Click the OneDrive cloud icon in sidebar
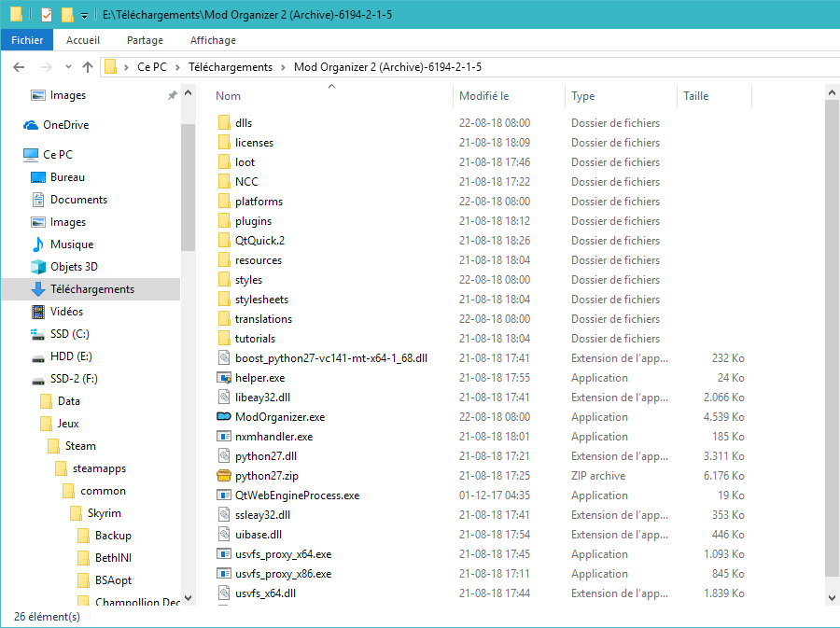This screenshot has height=628, width=840. 31,125
